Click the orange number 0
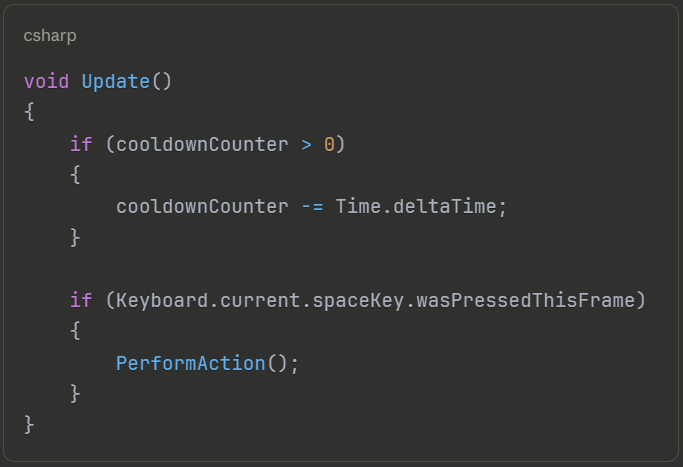Image resolution: width=683 pixels, height=467 pixels. coord(329,144)
